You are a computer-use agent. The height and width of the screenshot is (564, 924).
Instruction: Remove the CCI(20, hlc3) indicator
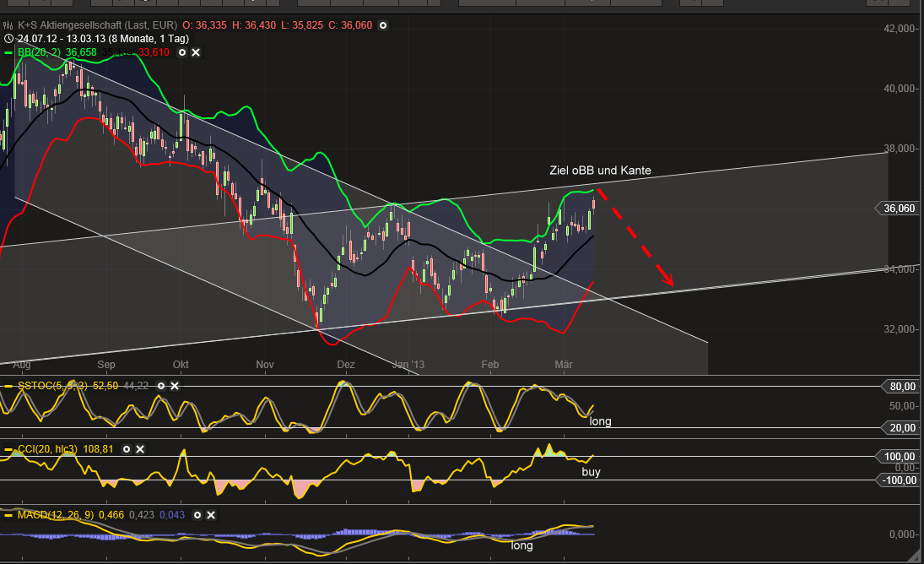[140, 449]
